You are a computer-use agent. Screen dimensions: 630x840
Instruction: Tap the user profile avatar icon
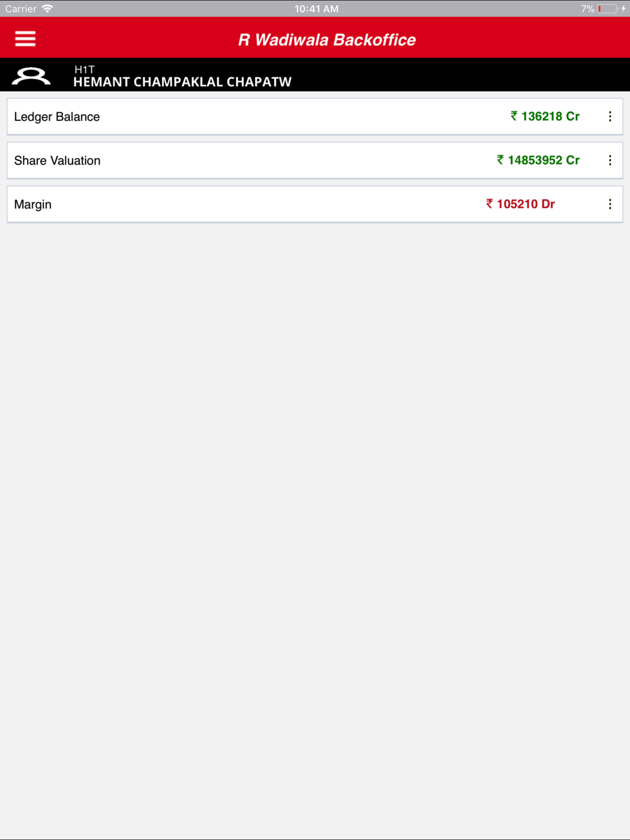(x=31, y=76)
